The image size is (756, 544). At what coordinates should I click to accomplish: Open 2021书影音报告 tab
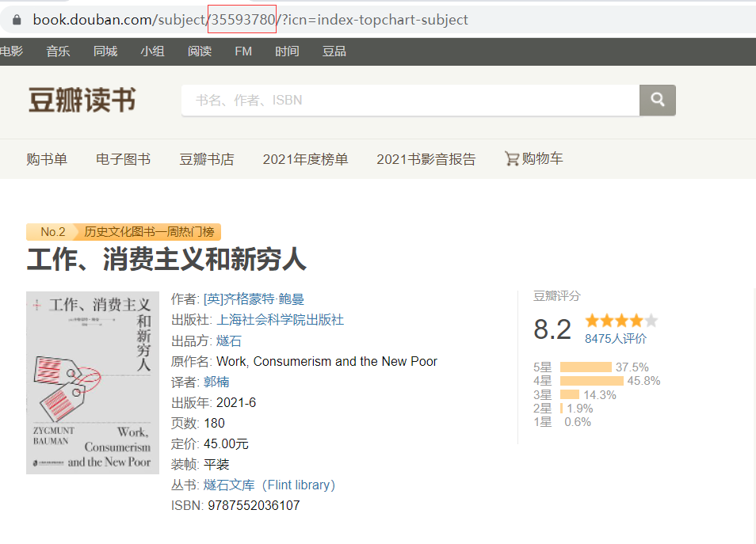pyautogui.click(x=426, y=159)
